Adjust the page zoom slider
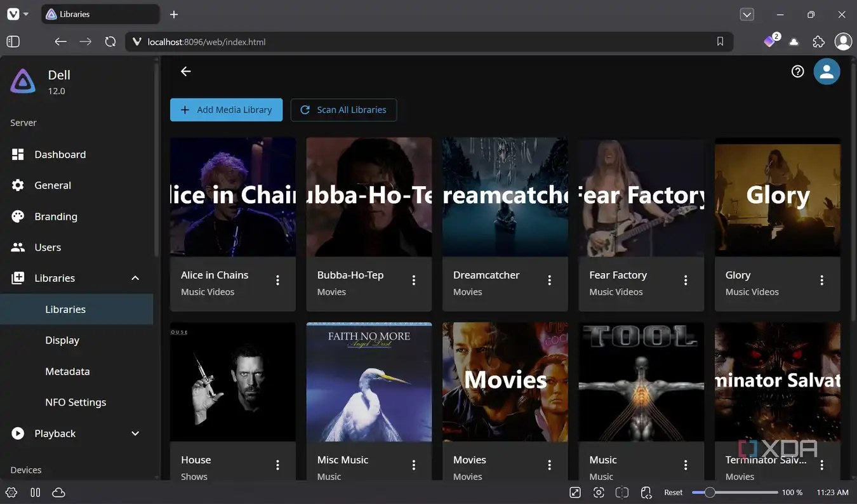The height and width of the screenshot is (504, 857). coord(734,492)
